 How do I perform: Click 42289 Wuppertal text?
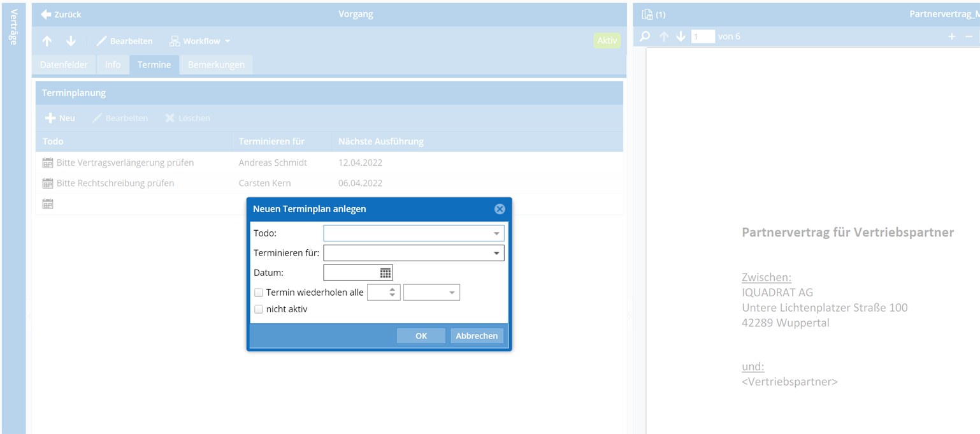coord(786,322)
